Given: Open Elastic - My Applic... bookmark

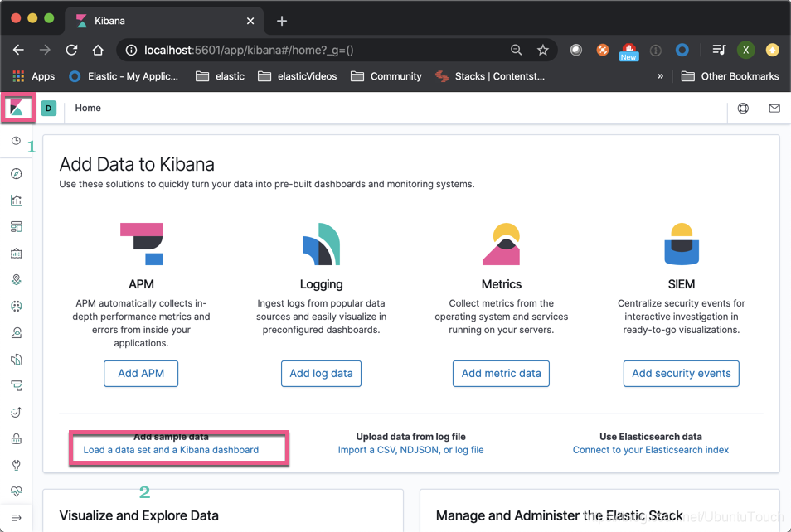Looking at the screenshot, I should tap(124, 76).
